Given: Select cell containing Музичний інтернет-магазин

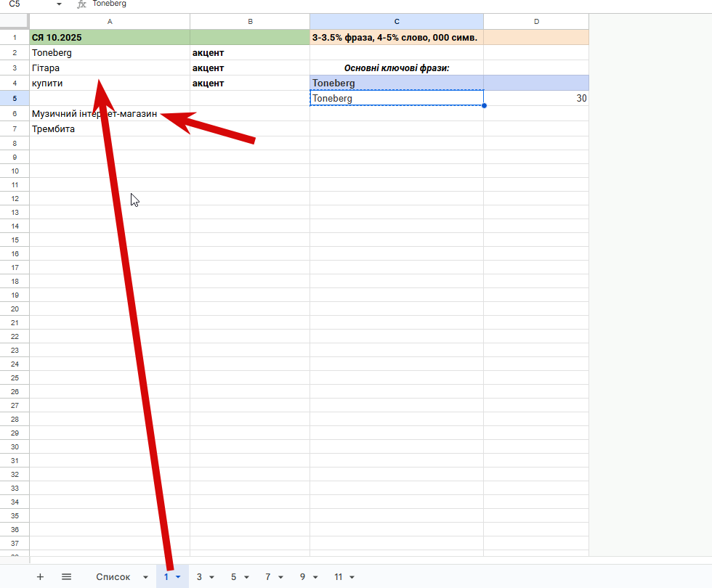Looking at the screenshot, I should (110, 113).
